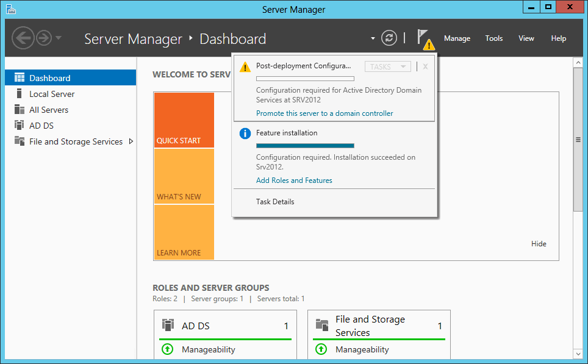This screenshot has width=588, height=364.
Task: Click AD DS green manageability status icon
Action: 167,349
